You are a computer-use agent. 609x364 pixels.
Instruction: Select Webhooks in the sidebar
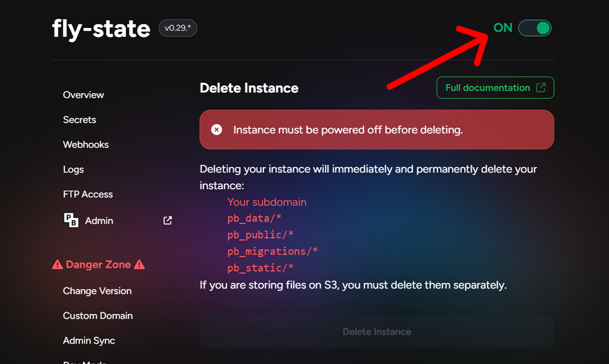pos(86,144)
